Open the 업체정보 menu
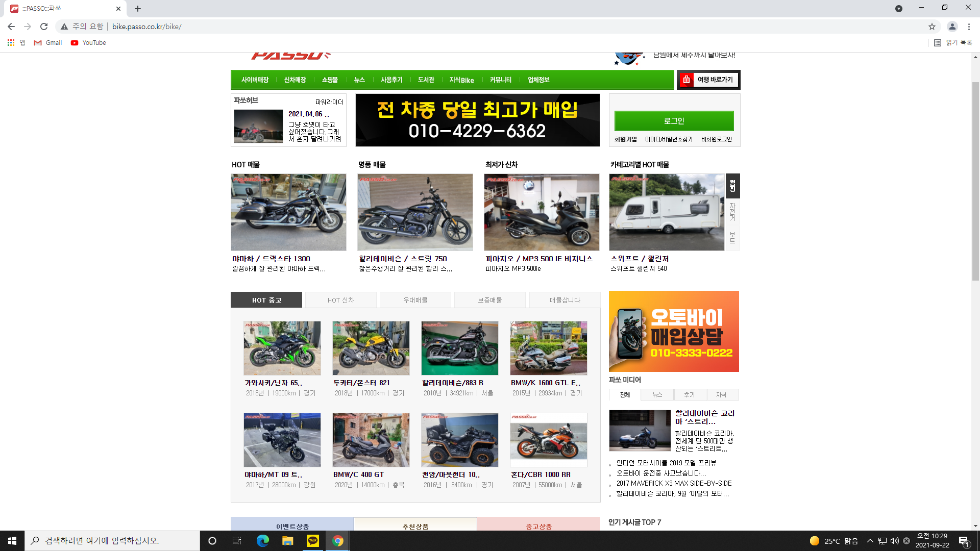The width and height of the screenshot is (980, 551). (x=538, y=80)
